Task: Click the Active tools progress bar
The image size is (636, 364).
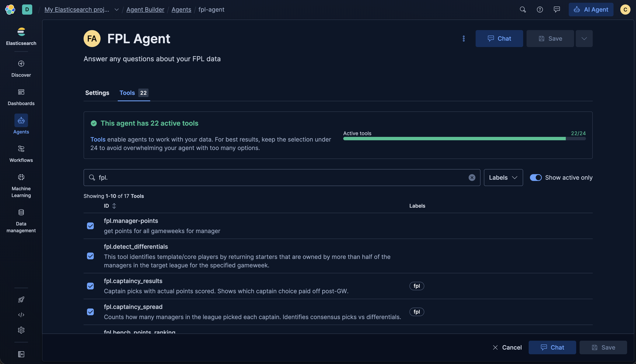Action: 464,139
